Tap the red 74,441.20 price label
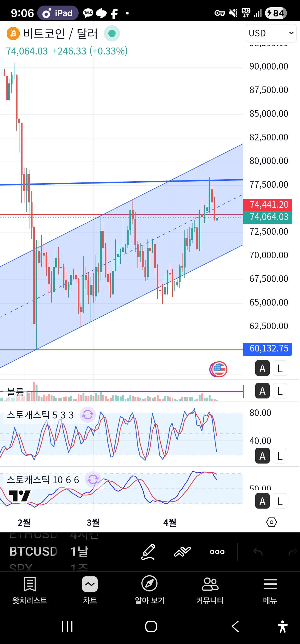300x644 pixels. [x=268, y=205]
